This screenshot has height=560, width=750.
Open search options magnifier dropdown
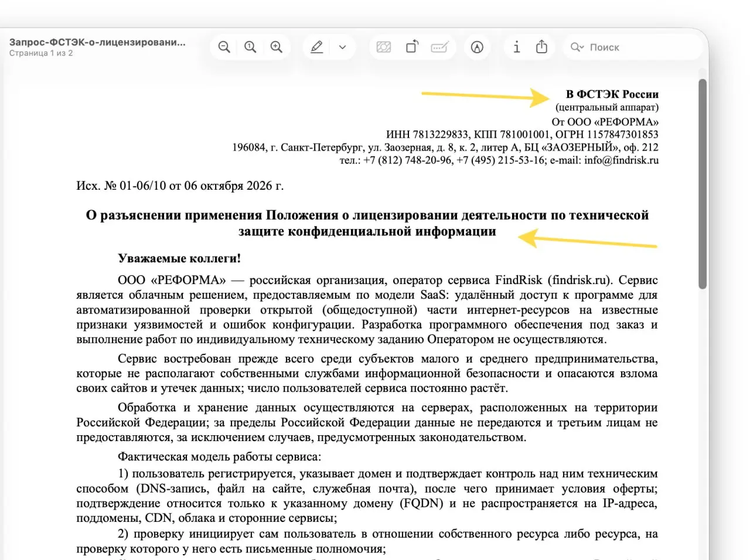577,47
